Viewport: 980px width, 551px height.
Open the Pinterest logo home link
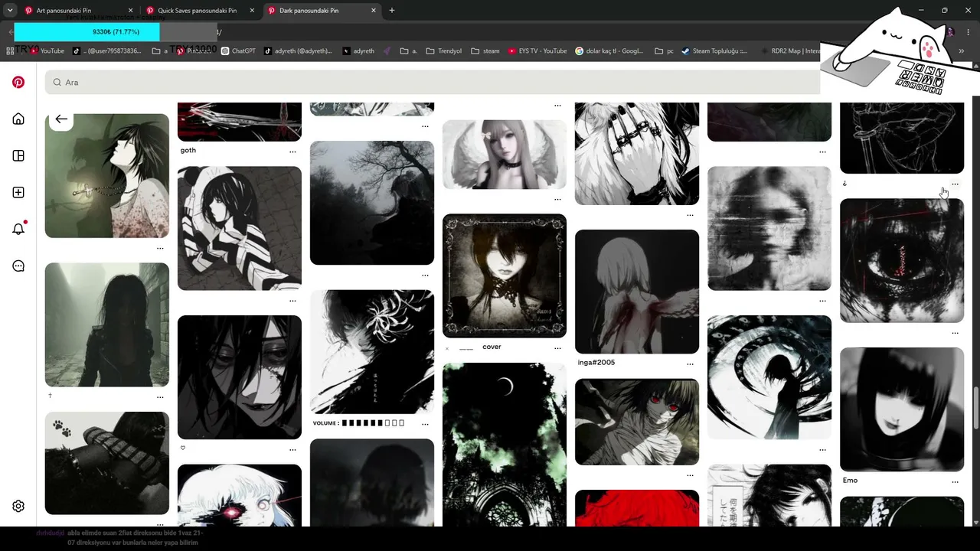[18, 83]
